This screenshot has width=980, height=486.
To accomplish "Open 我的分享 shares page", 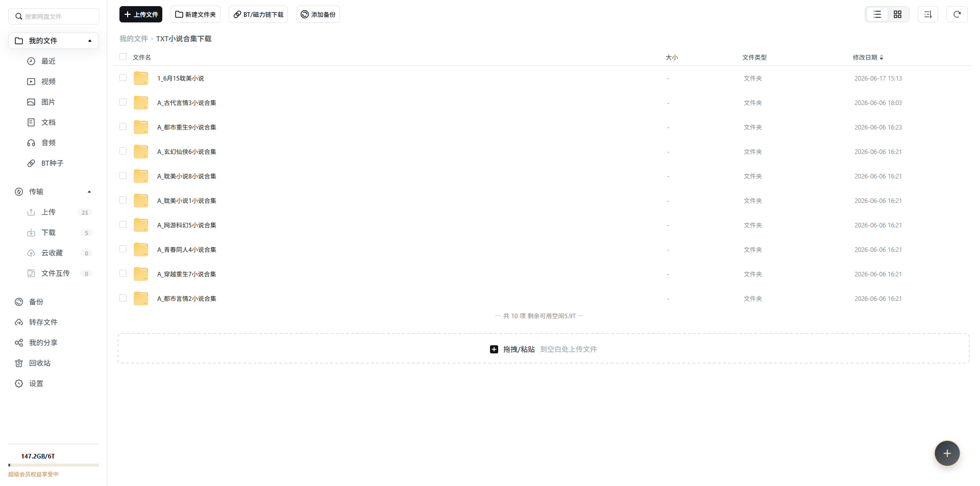I will (43, 343).
